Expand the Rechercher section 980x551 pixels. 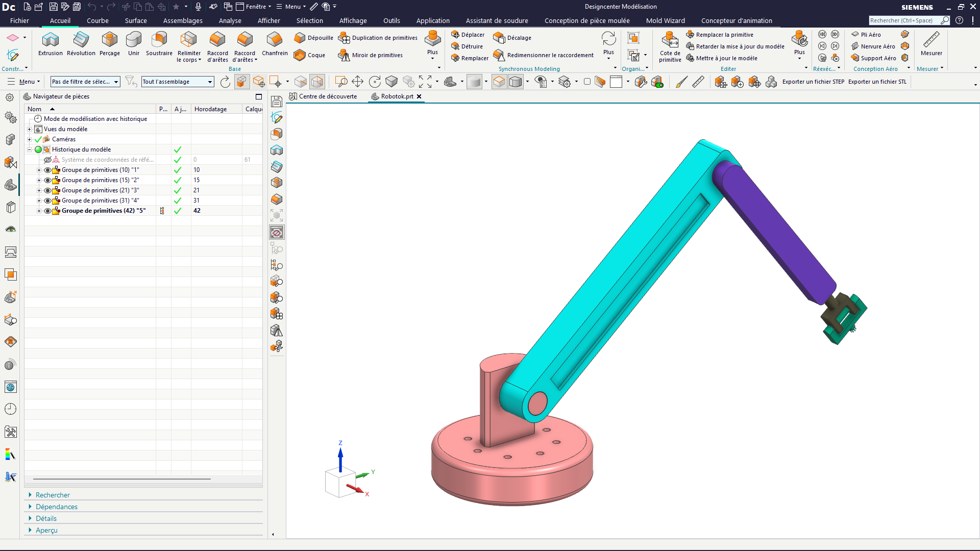(x=53, y=495)
